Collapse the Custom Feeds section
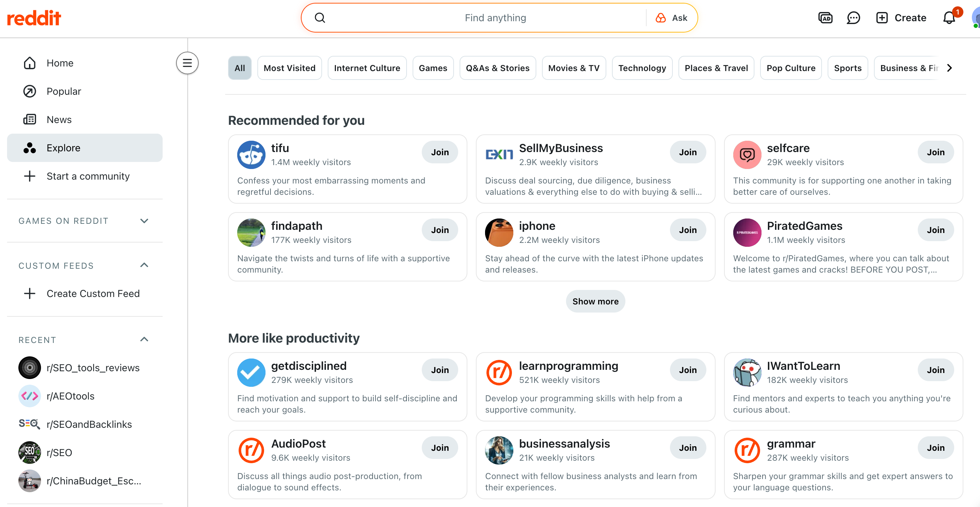 (144, 266)
